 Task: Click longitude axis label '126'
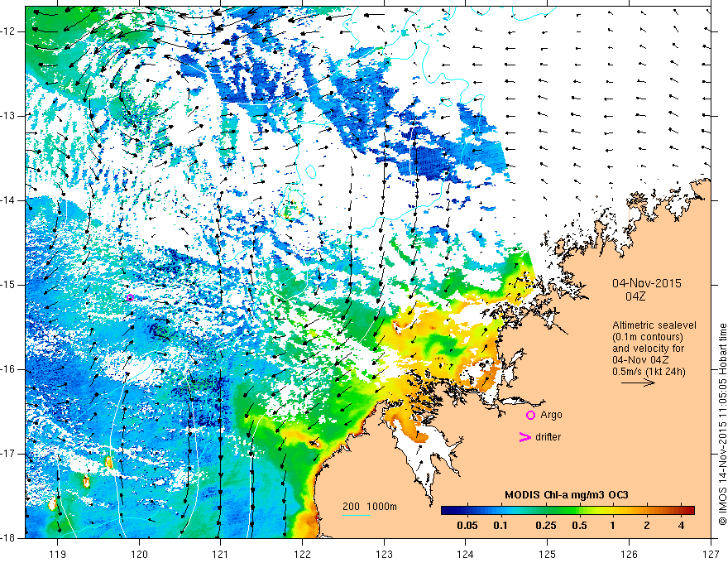pos(629,554)
